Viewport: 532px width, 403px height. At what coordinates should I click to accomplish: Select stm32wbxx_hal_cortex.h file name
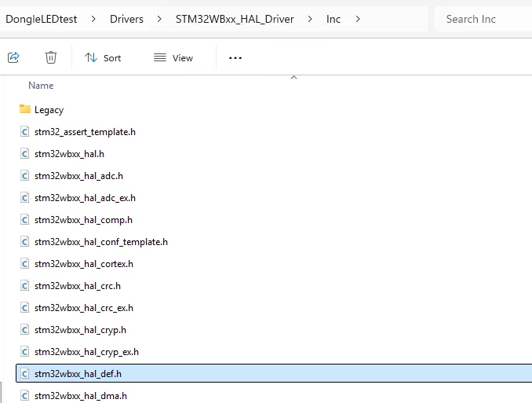point(84,264)
